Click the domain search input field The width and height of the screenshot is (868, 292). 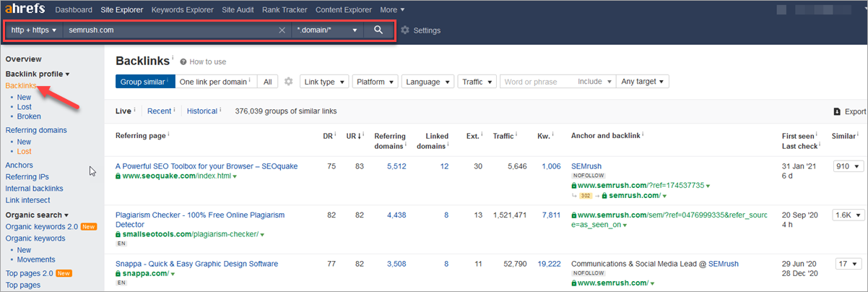(170, 30)
